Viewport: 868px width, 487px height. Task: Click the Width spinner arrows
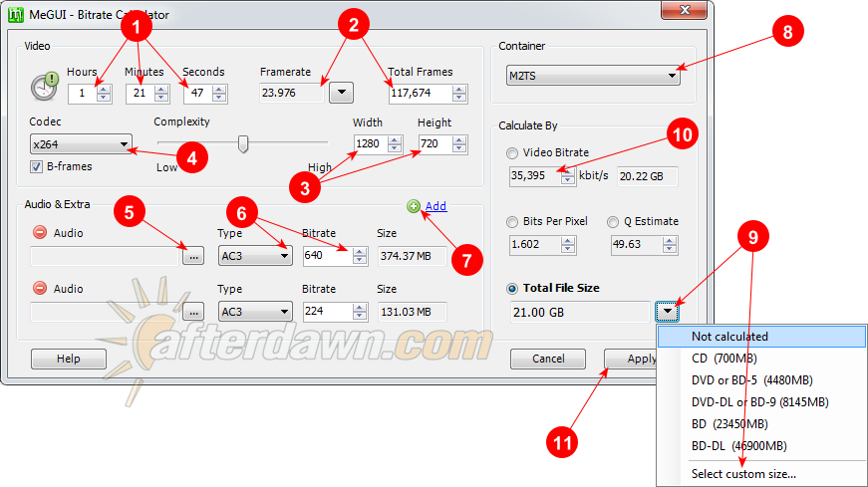(x=395, y=143)
